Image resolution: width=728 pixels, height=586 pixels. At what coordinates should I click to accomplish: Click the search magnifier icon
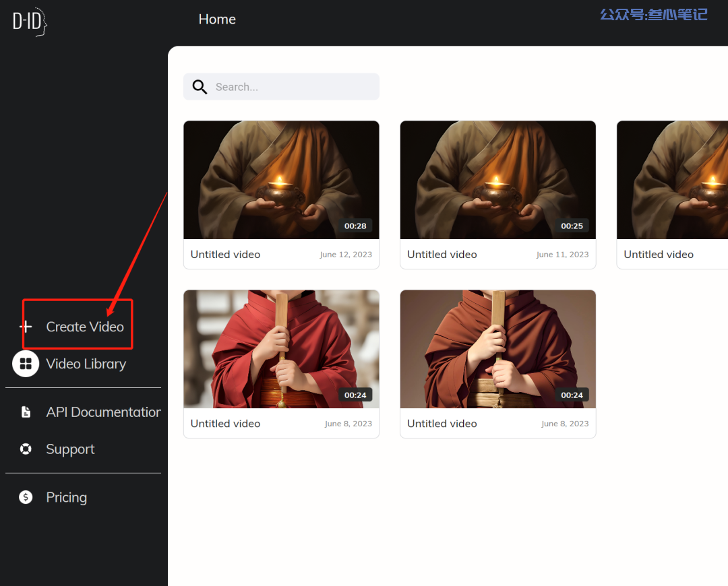click(200, 87)
